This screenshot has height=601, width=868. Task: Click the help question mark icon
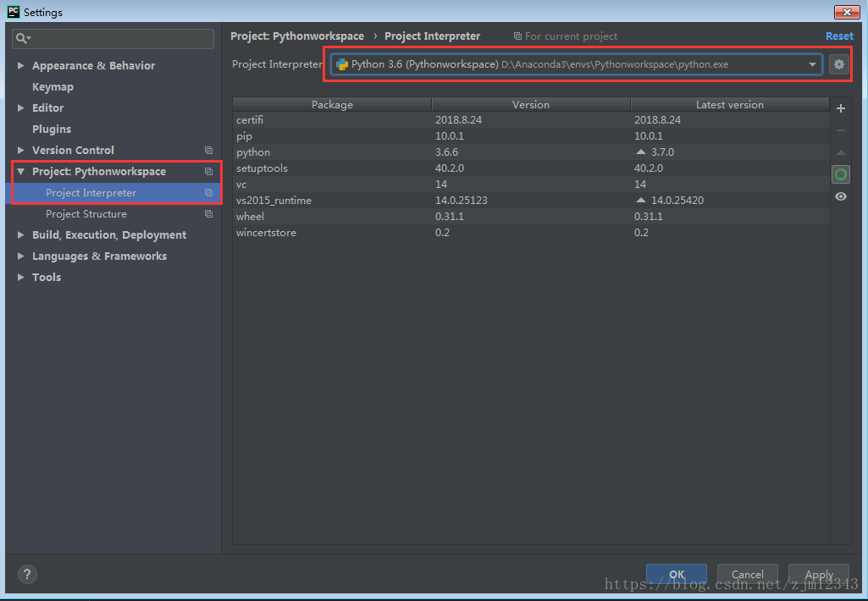(x=27, y=574)
